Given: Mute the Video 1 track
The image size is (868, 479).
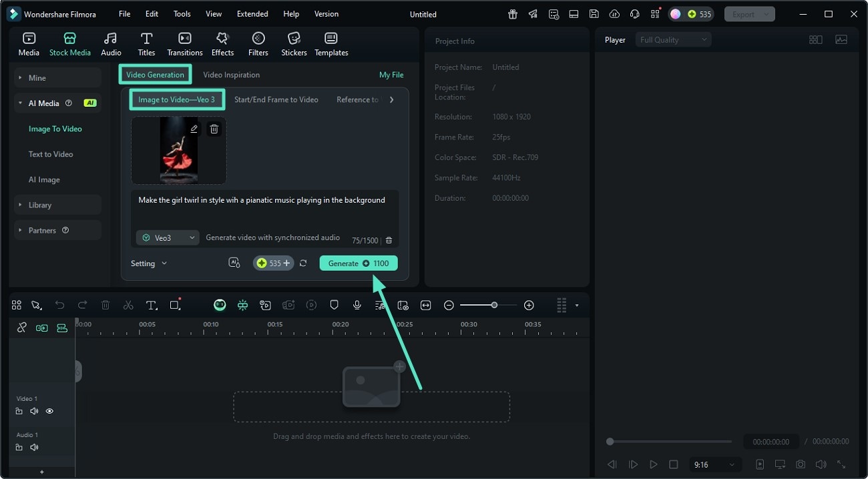Looking at the screenshot, I should pos(34,411).
